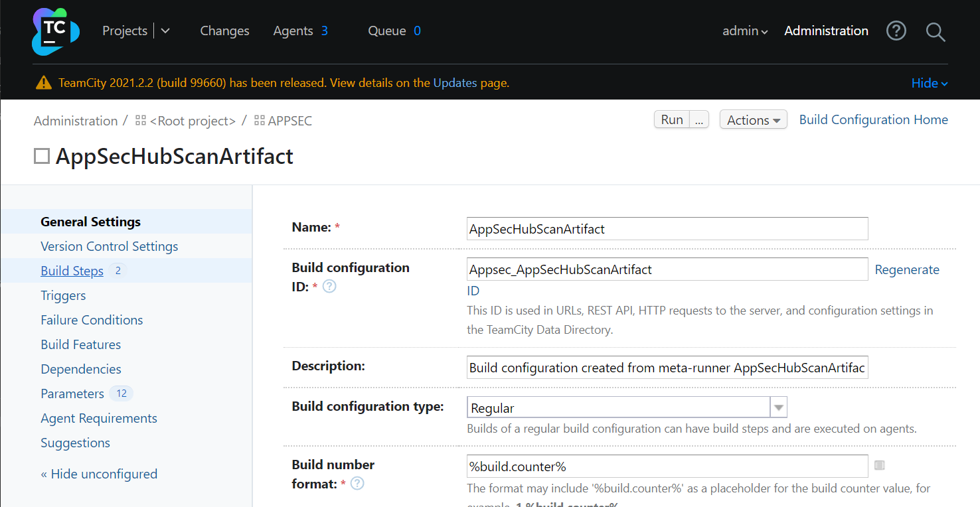Open the Actions dropdown
Image resolution: width=980 pixels, height=507 pixels.
[753, 120]
